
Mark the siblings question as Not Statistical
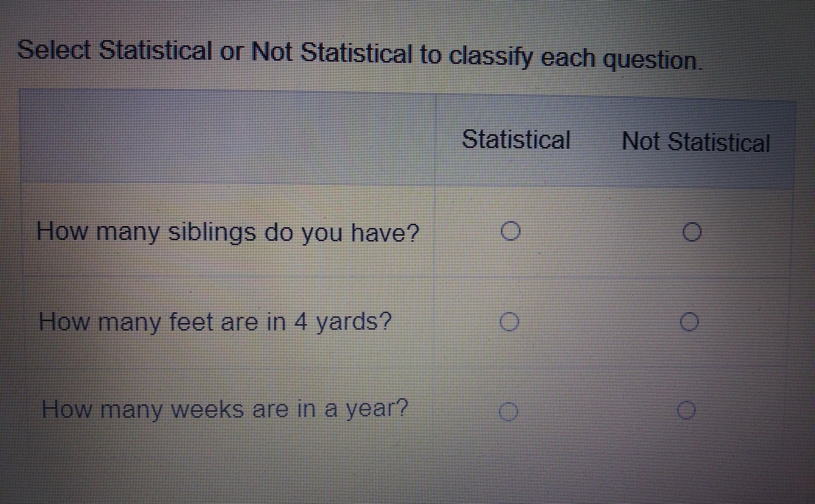692,232
